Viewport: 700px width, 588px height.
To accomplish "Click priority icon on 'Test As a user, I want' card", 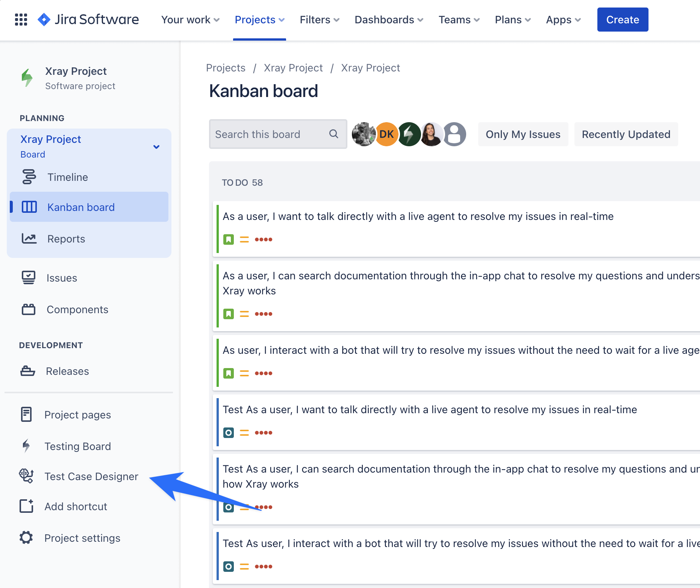I will click(x=244, y=432).
